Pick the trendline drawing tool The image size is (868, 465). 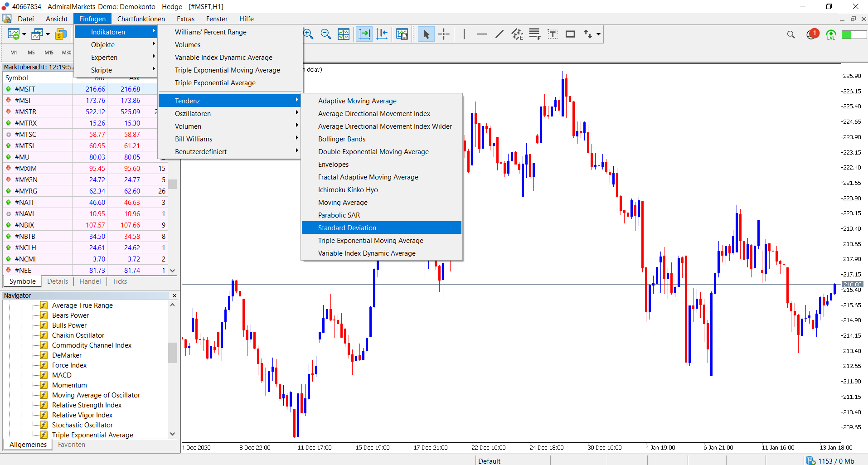[499, 34]
